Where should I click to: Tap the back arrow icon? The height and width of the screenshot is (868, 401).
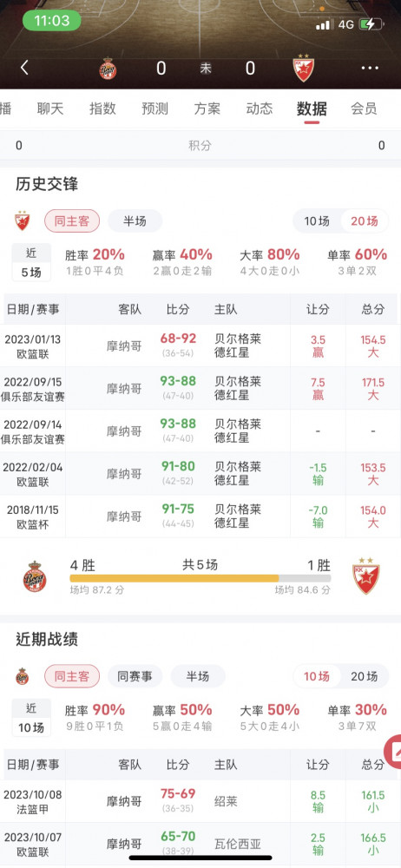pyautogui.click(x=23, y=68)
